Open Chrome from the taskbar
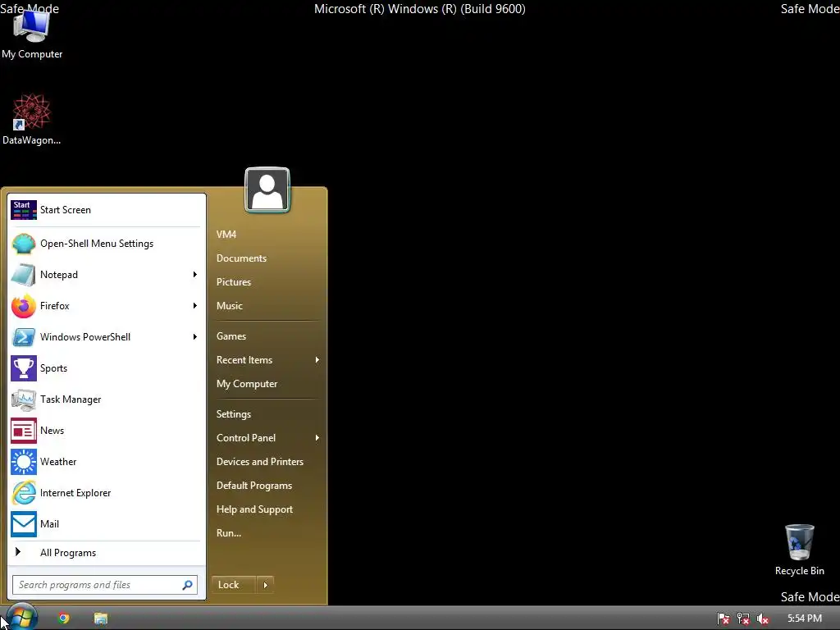The width and height of the screenshot is (840, 630). 64,619
